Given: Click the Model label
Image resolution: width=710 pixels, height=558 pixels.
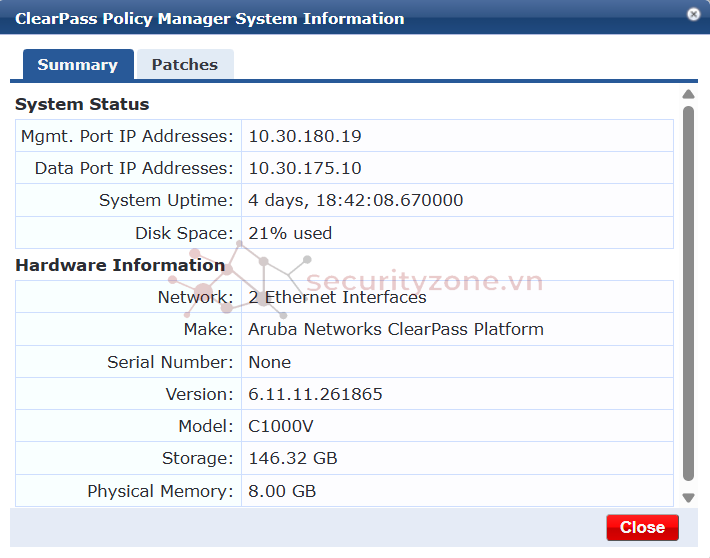Looking at the screenshot, I should [x=206, y=426].
